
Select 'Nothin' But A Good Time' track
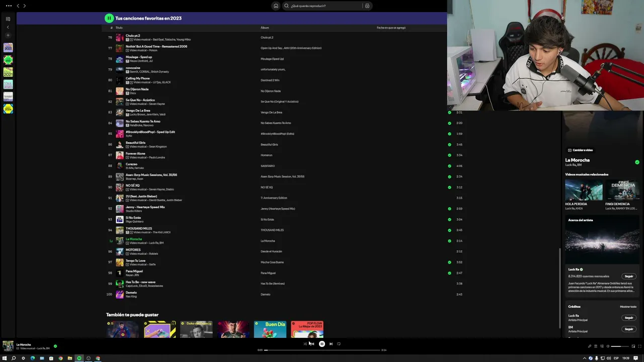[156, 46]
